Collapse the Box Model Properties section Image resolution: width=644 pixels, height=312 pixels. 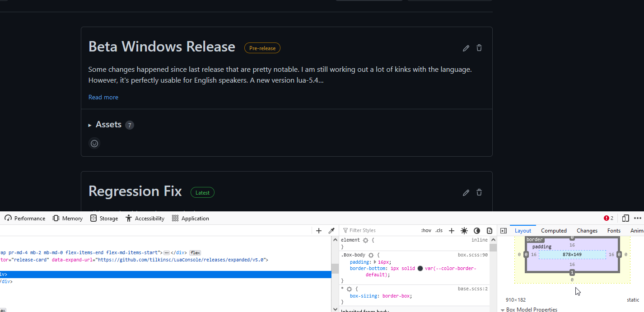[x=503, y=310]
